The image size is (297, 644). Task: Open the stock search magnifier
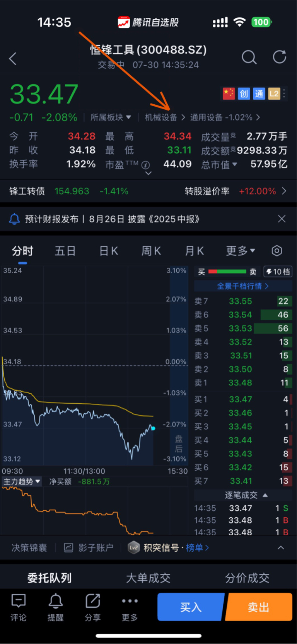click(249, 58)
